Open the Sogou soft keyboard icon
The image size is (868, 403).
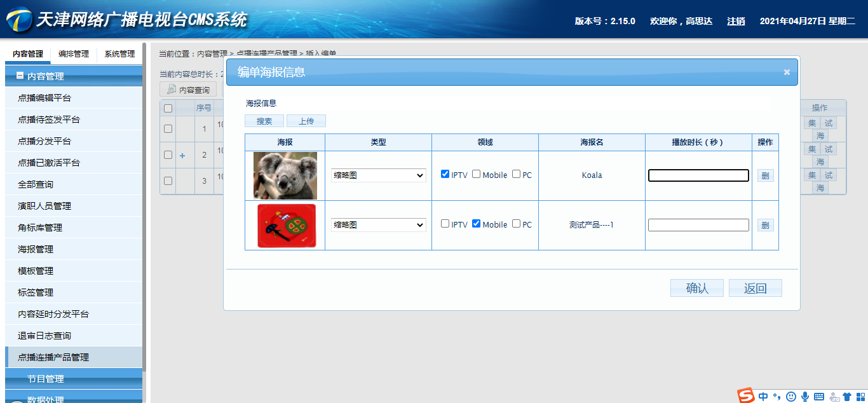pyautogui.click(x=819, y=397)
